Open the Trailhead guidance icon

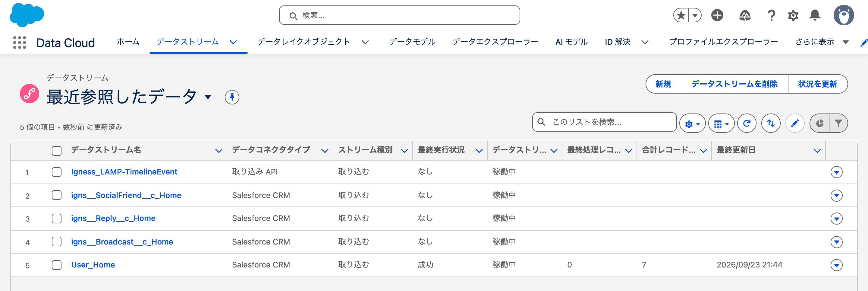tap(745, 15)
